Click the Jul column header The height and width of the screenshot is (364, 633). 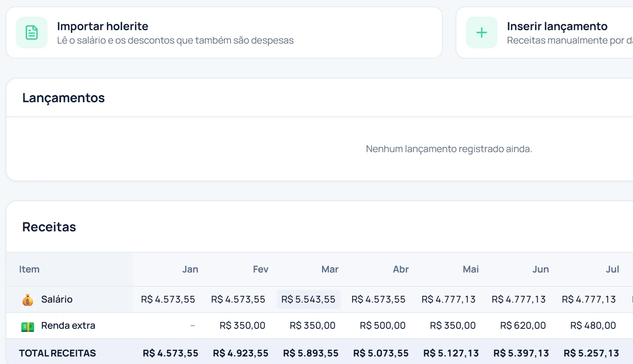pyautogui.click(x=612, y=269)
